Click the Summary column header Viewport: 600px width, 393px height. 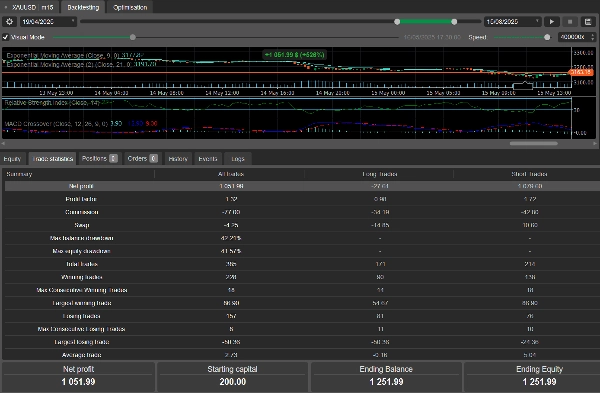click(19, 174)
